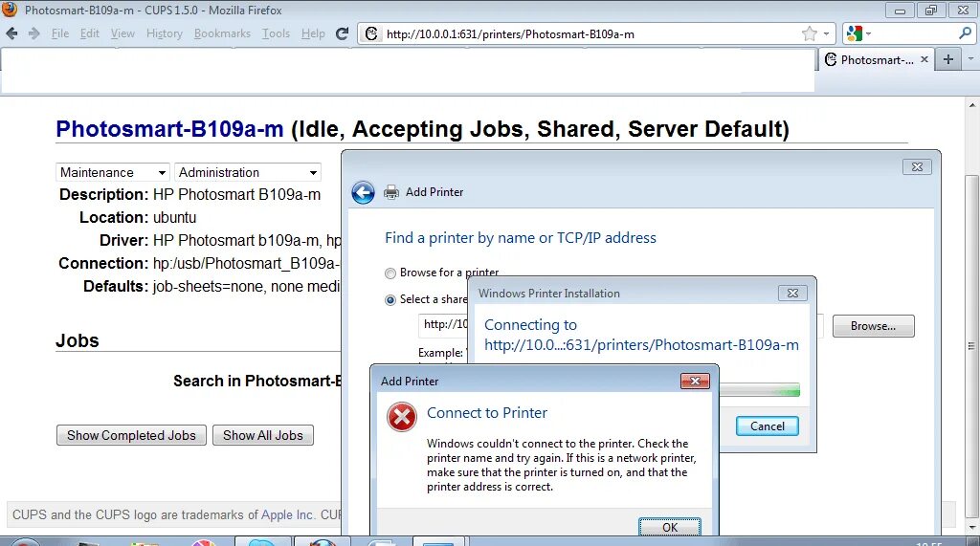The width and height of the screenshot is (980, 546).
Task: Click the red error icon in dialog
Action: [x=402, y=417]
